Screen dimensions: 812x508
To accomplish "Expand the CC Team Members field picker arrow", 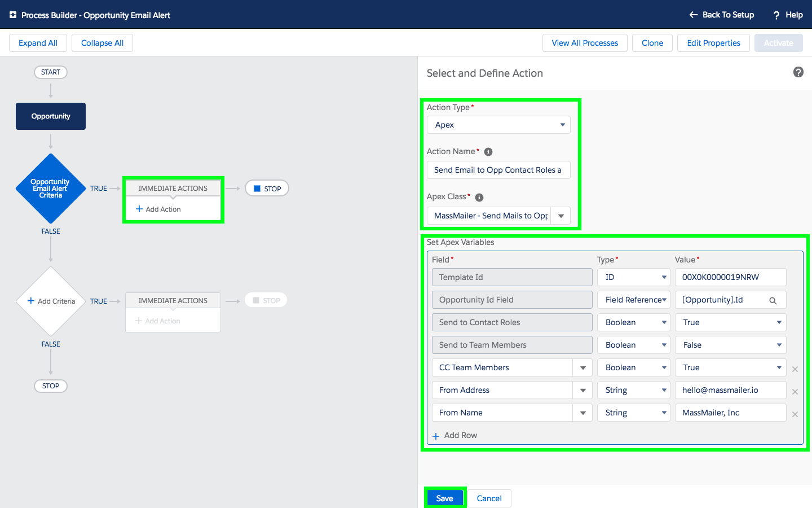I will coord(583,367).
